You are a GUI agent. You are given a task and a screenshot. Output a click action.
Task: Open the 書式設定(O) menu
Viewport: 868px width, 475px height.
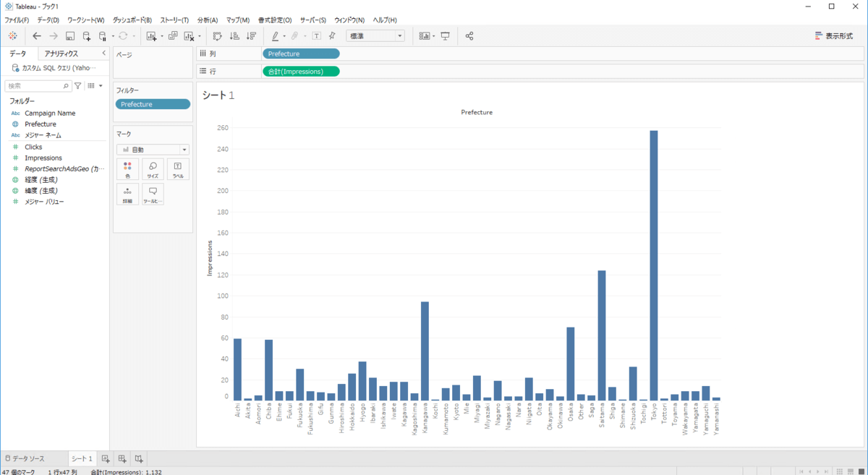pyautogui.click(x=275, y=20)
